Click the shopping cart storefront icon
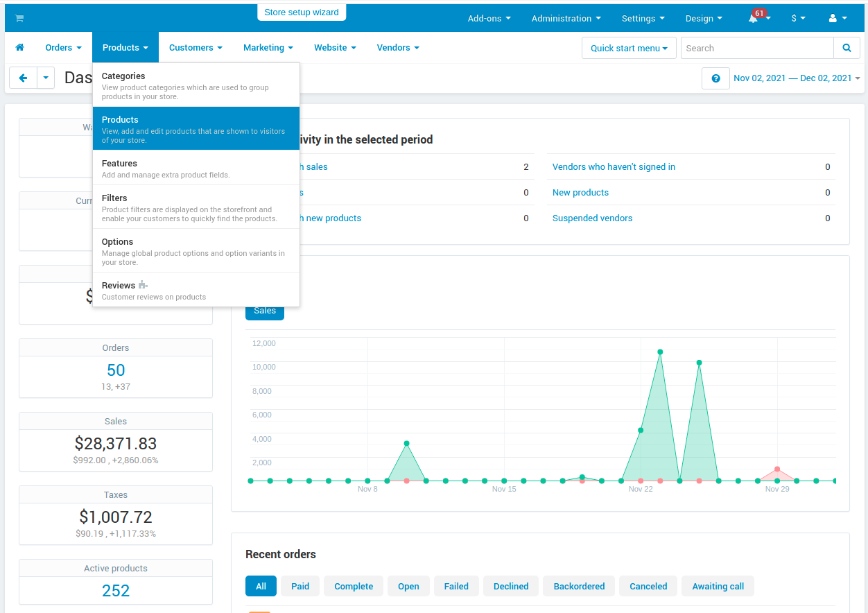This screenshot has width=868, height=613. pos(19,18)
